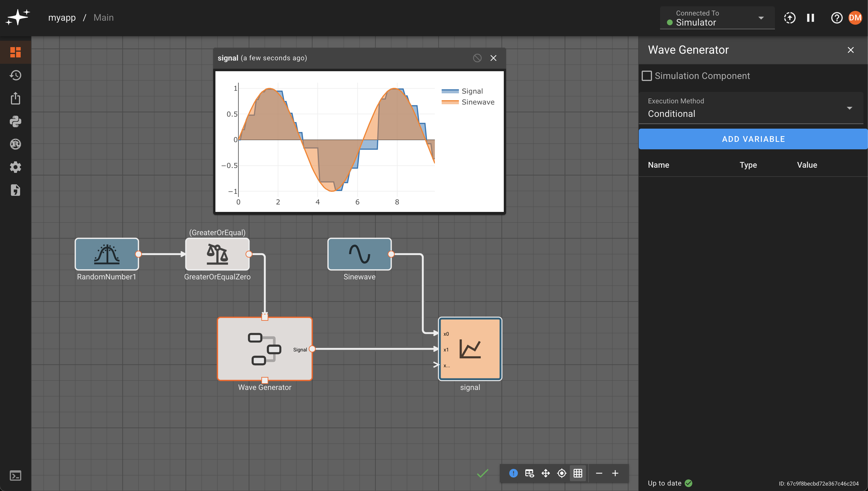The width and height of the screenshot is (868, 491).
Task: Click the Type column header
Action: 748,165
